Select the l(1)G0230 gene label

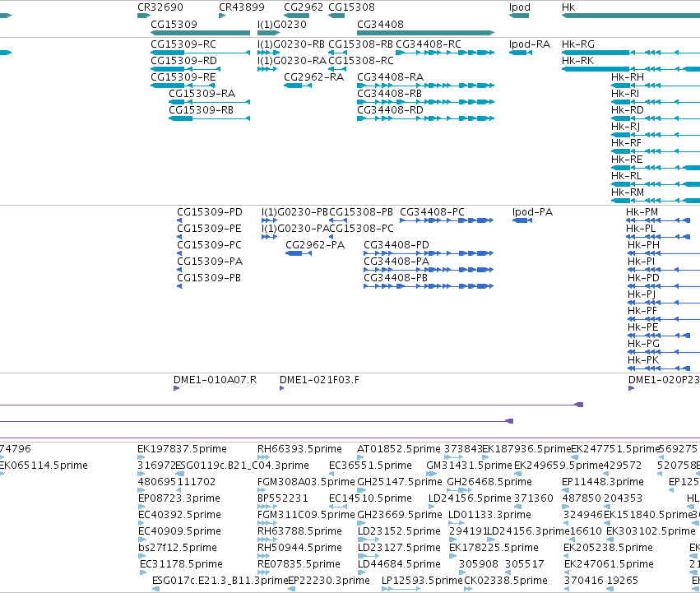point(281,24)
